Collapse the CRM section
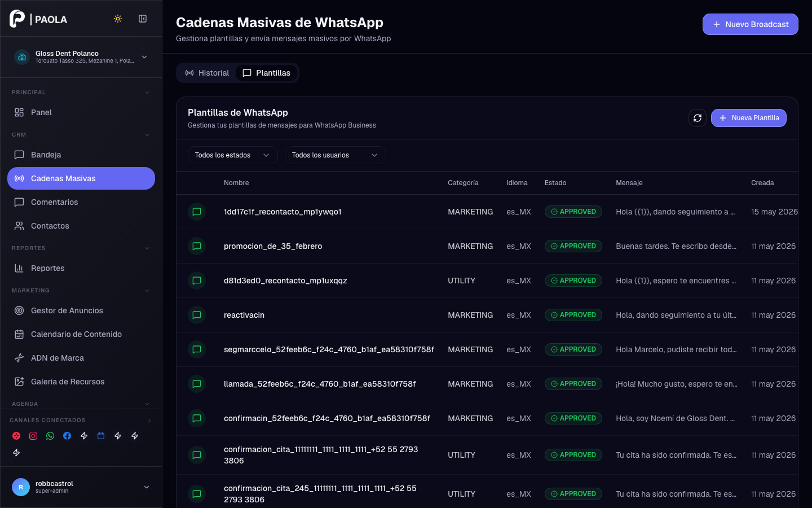 coord(147,135)
